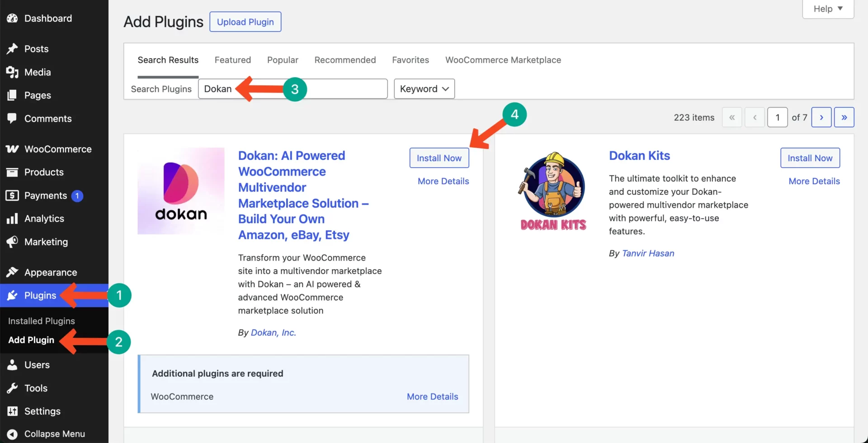Collapse the admin sidebar menu
Viewport: 868px width, 443px height.
point(54,434)
